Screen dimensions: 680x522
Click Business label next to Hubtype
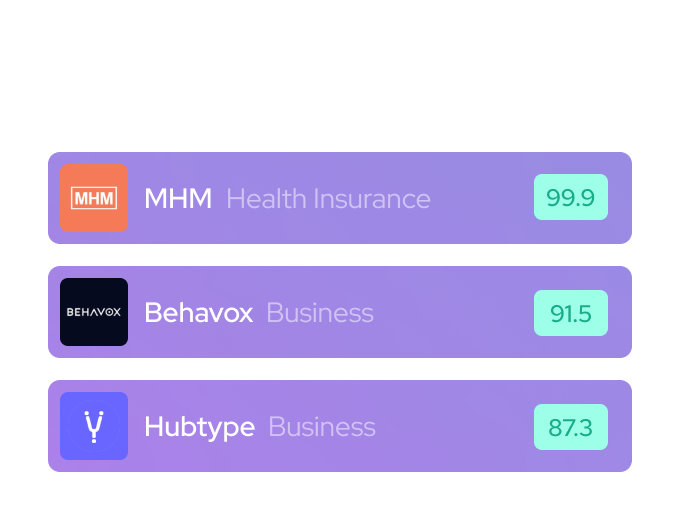[321, 426]
